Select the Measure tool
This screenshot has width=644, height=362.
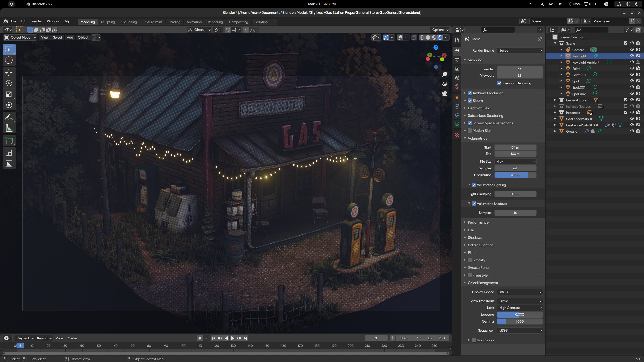tap(9, 128)
